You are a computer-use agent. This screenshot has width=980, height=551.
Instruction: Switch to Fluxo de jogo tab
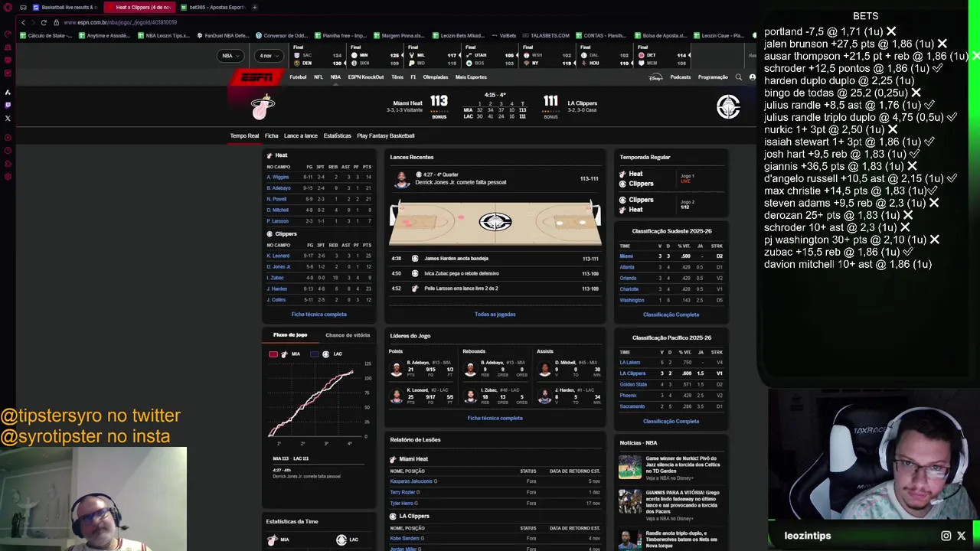click(x=290, y=335)
